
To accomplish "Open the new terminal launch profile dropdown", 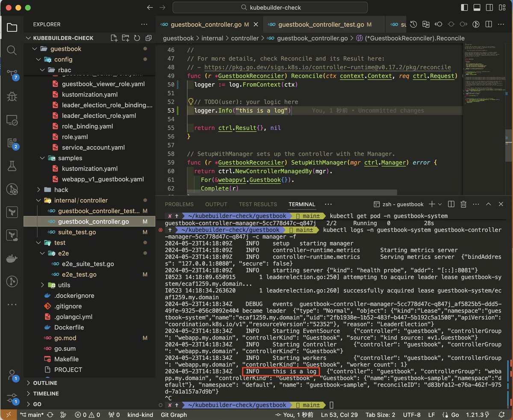I will (440, 204).
